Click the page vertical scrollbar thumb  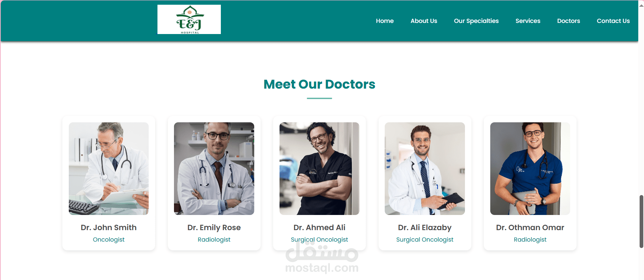[641, 221]
